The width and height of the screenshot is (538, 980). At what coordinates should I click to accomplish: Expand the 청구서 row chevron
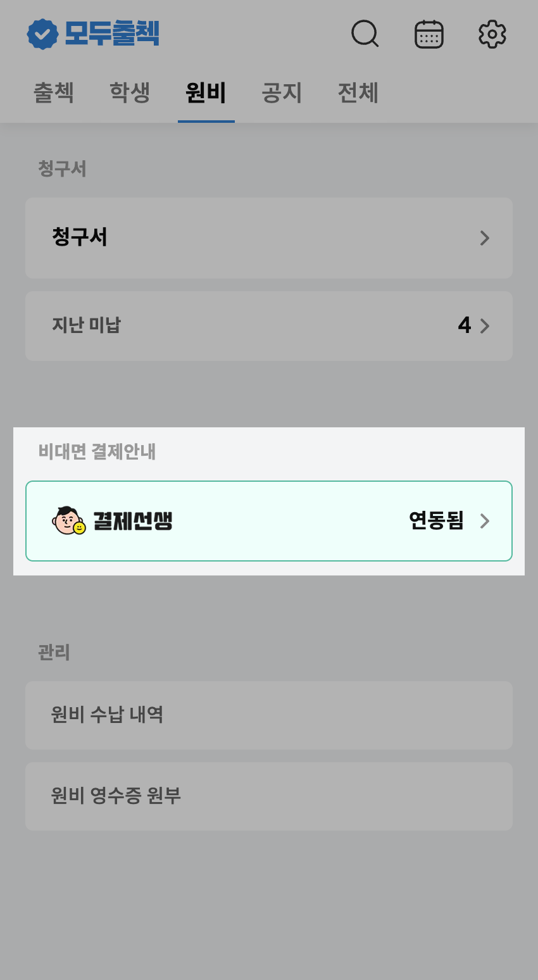point(485,238)
